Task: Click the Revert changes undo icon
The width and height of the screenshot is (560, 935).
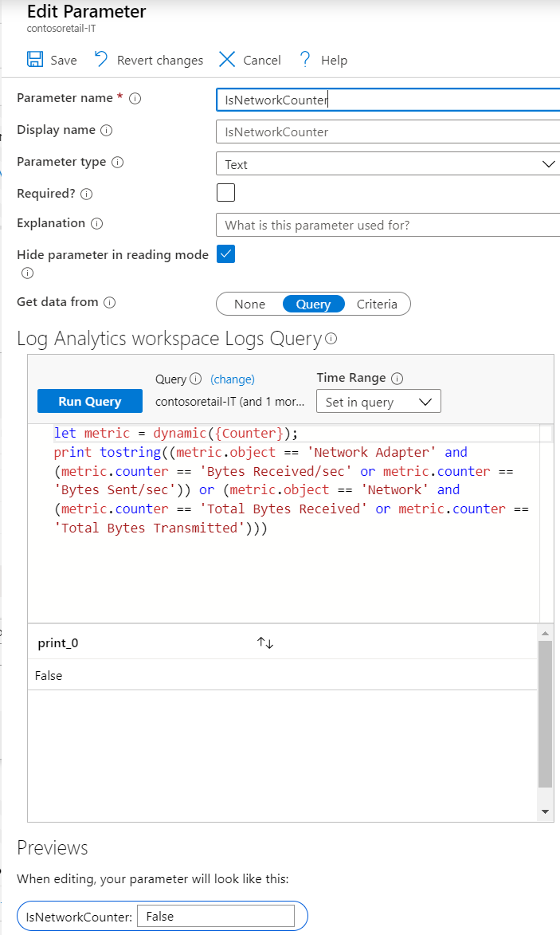Action: (100, 60)
